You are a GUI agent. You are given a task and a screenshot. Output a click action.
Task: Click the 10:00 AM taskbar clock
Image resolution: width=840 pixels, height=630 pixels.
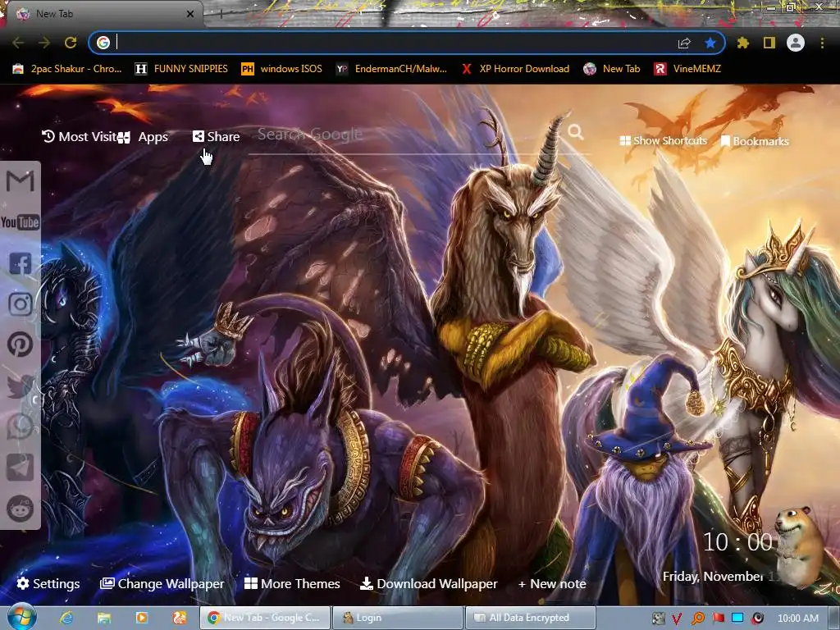click(797, 619)
